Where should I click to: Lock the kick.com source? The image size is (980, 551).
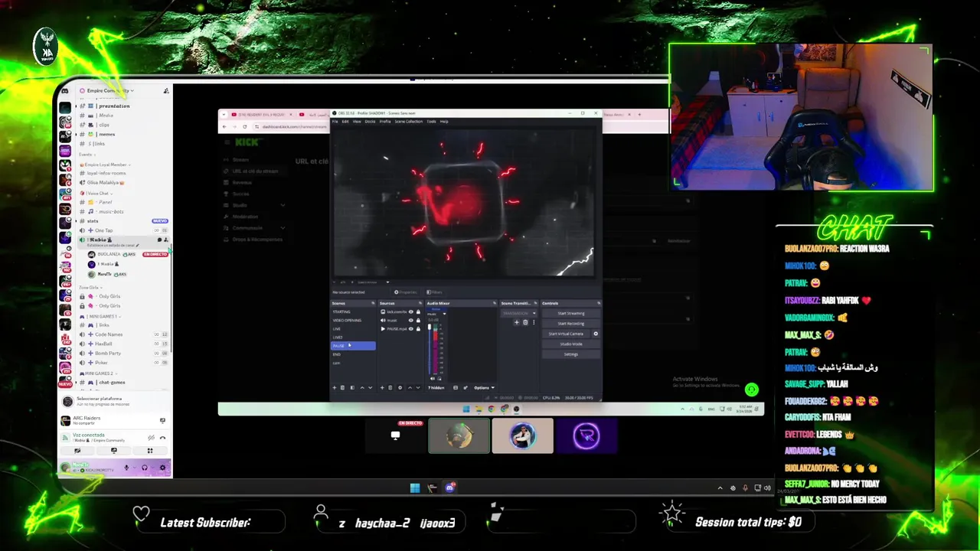418,311
